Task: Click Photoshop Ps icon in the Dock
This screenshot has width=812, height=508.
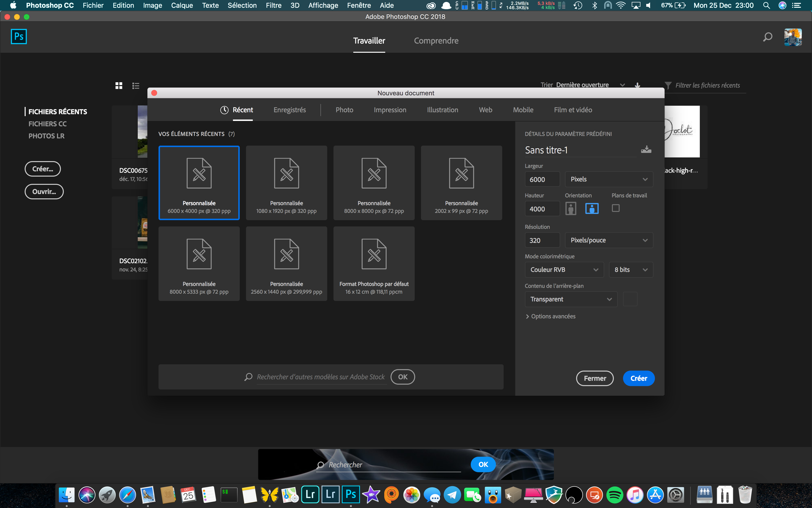Action: 351,495
